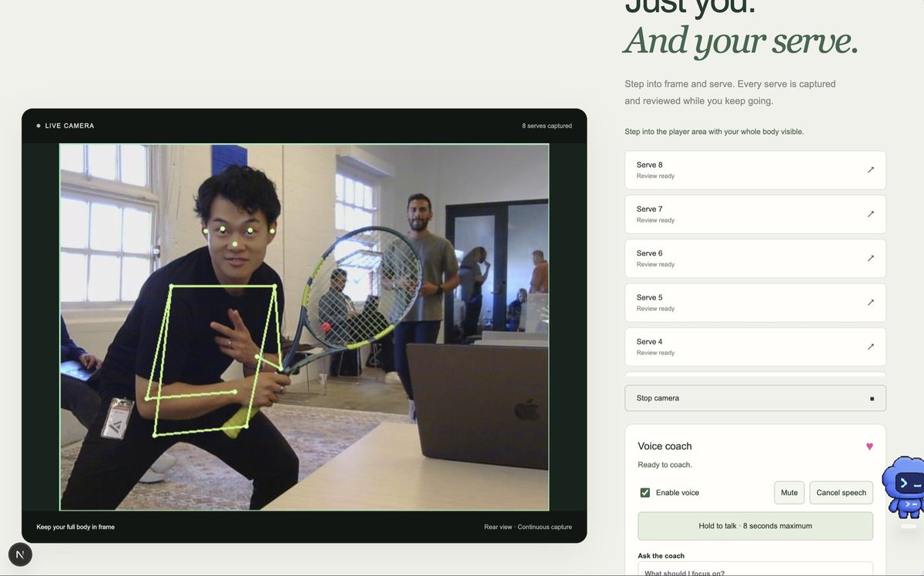
Task: Click the Serve 4 title text
Action: tap(649, 342)
